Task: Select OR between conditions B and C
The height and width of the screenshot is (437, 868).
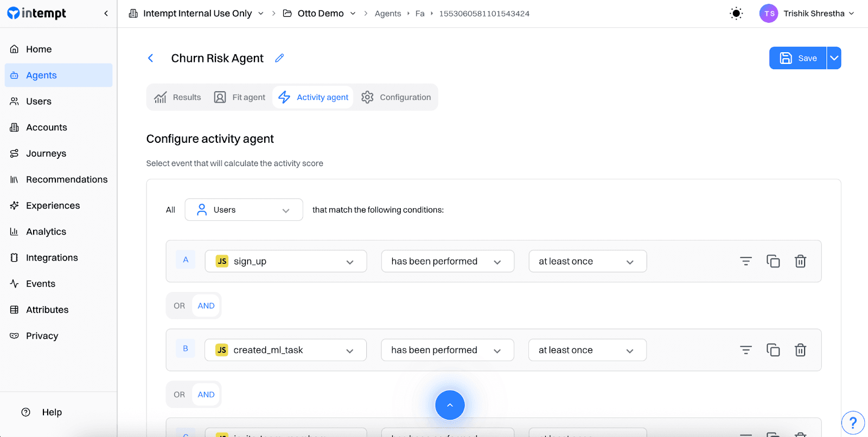Action: [180, 395]
